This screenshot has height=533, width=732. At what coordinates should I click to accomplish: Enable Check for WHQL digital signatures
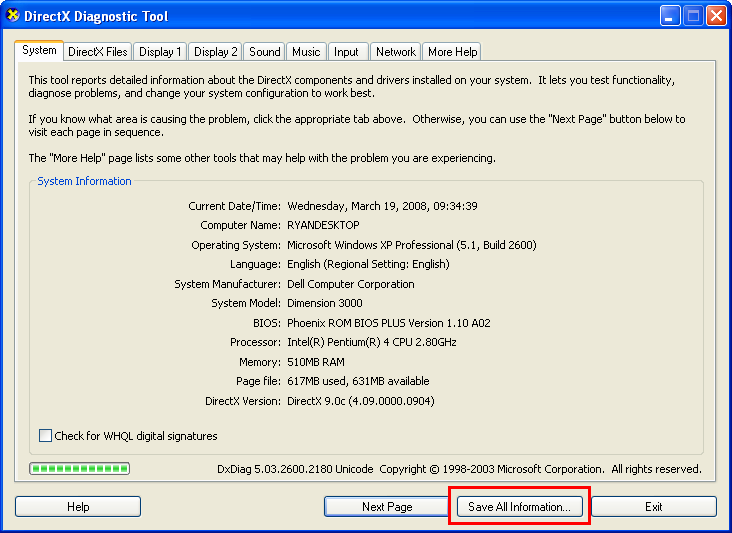tap(45, 435)
